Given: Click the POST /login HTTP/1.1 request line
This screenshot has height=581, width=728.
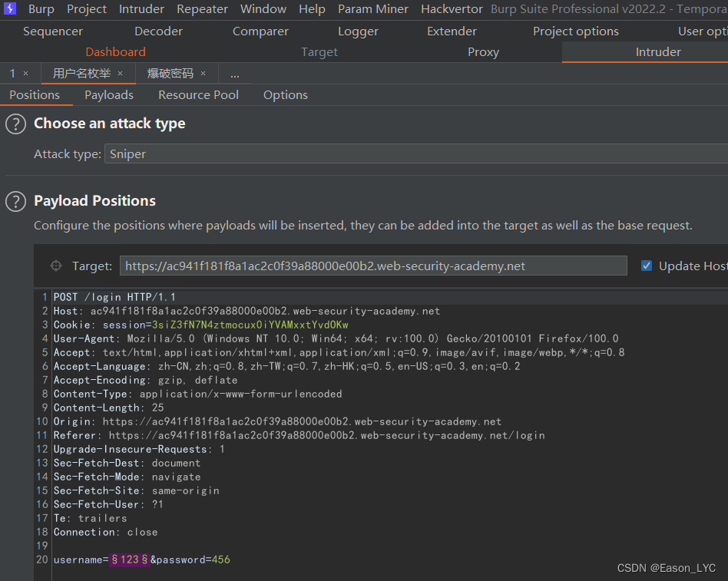Looking at the screenshot, I should click(114, 297).
